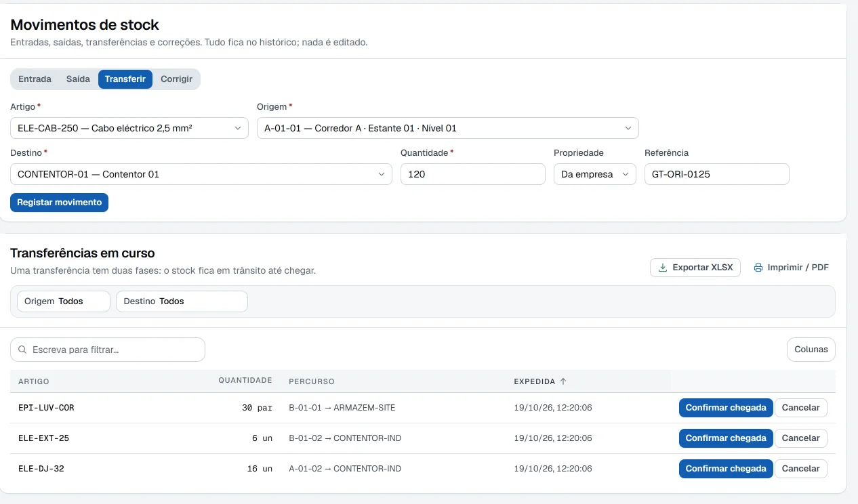
Task: Click the quantity 16 un
Action: 260,469
